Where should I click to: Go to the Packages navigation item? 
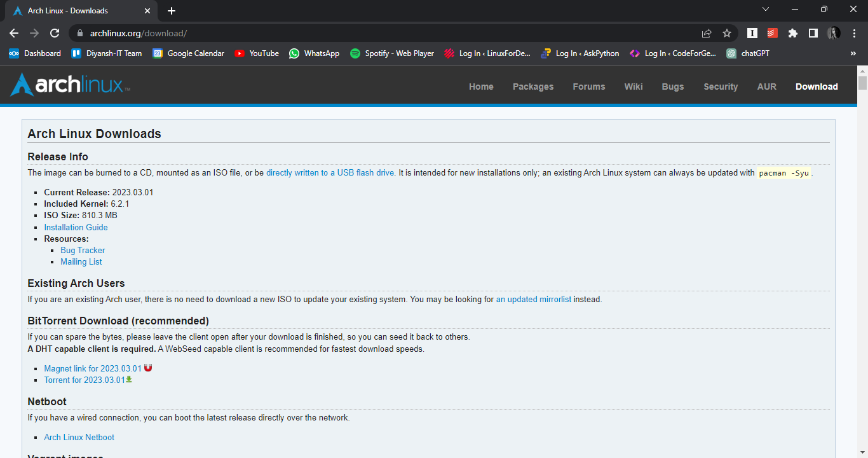(532, 87)
